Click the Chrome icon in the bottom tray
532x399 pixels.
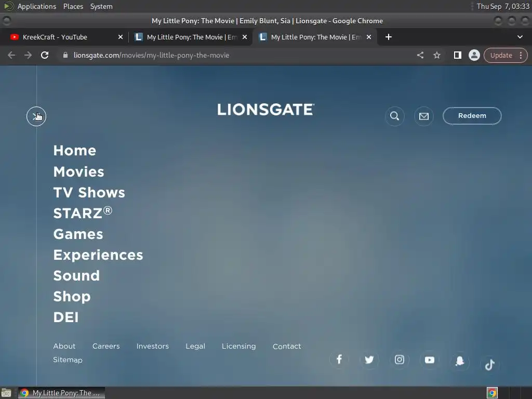(x=492, y=393)
